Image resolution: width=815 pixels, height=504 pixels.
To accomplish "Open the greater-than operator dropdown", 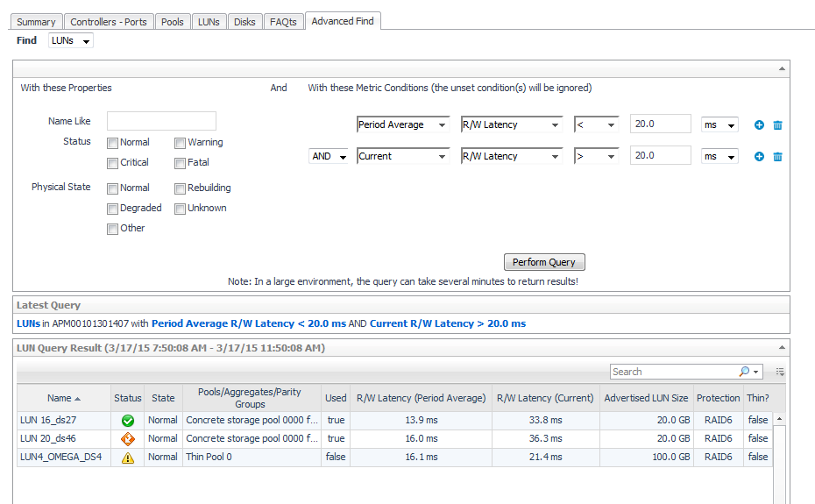I will 596,156.
